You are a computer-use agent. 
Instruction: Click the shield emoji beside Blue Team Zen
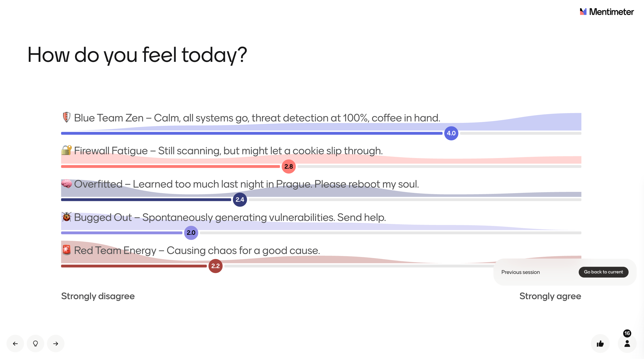click(66, 117)
